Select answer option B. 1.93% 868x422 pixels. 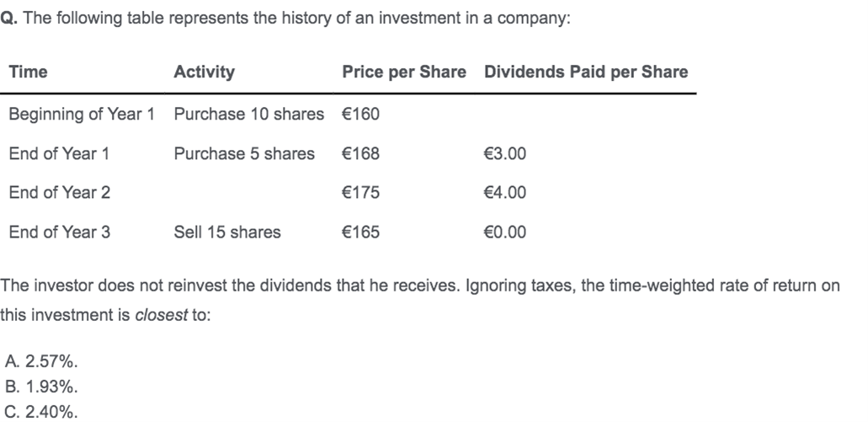point(41,387)
